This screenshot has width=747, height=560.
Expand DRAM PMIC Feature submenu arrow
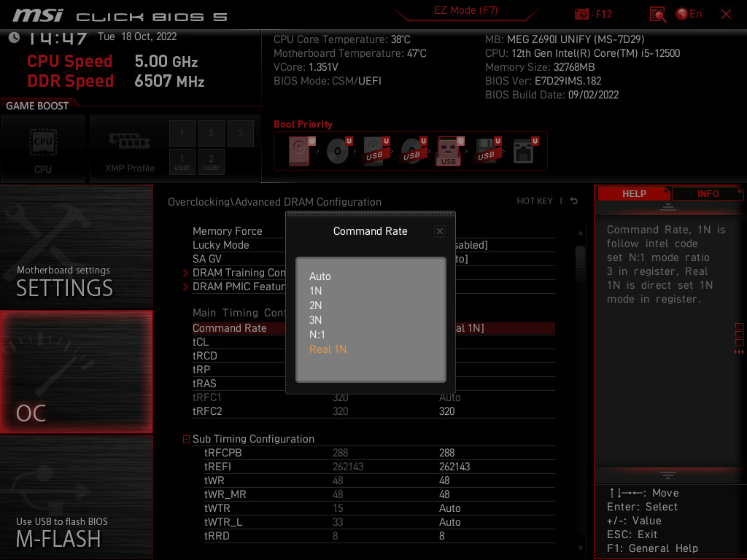(185, 287)
